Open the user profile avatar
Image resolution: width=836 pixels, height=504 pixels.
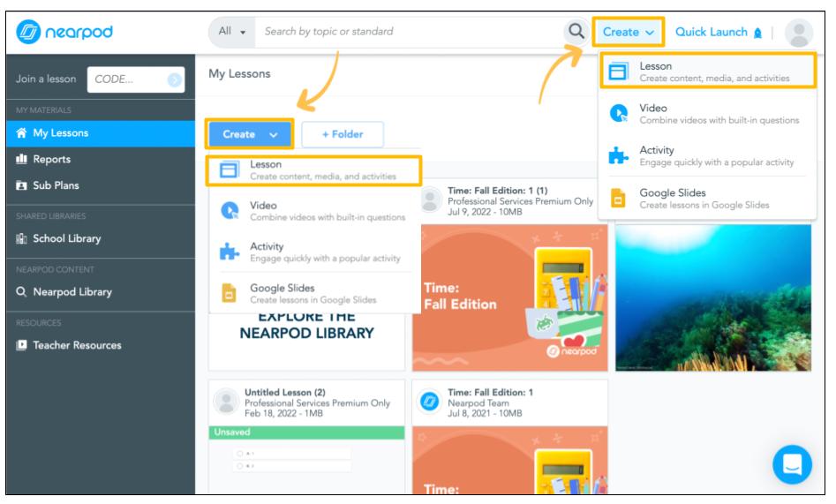pyautogui.click(x=798, y=32)
